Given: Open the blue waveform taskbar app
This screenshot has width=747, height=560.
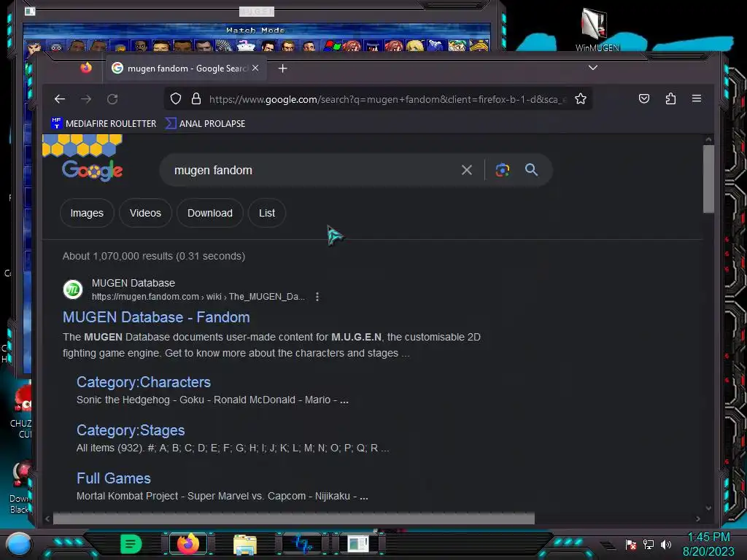Looking at the screenshot, I should click(302, 544).
